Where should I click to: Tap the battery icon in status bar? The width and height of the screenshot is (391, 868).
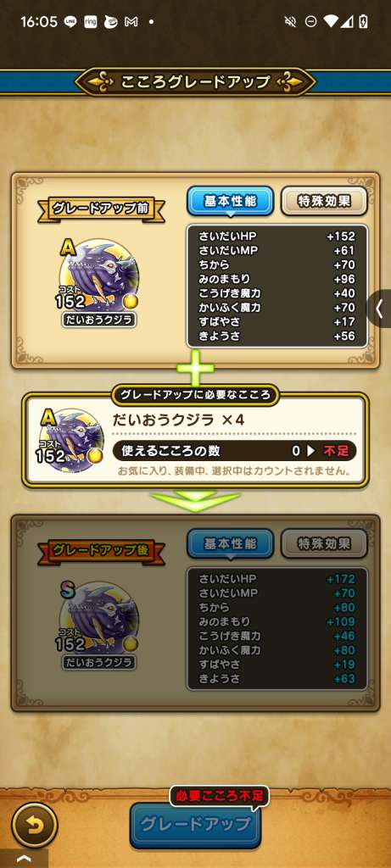pyautogui.click(x=364, y=22)
